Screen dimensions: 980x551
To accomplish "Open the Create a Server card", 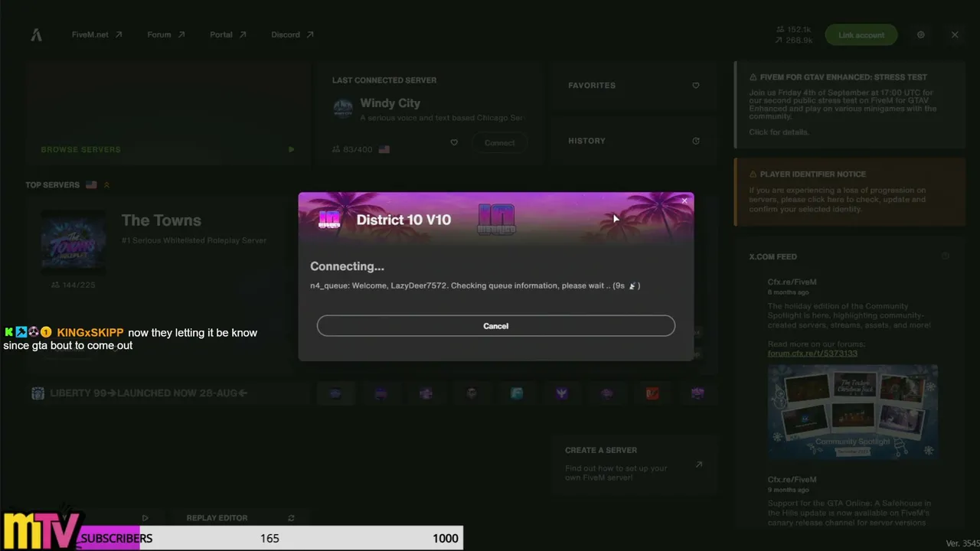I will coord(634,464).
